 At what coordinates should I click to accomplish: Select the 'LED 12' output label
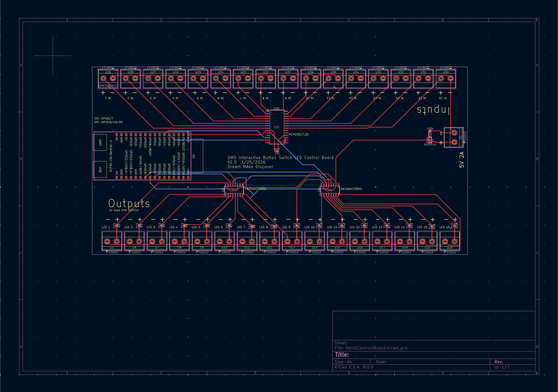coord(354,227)
